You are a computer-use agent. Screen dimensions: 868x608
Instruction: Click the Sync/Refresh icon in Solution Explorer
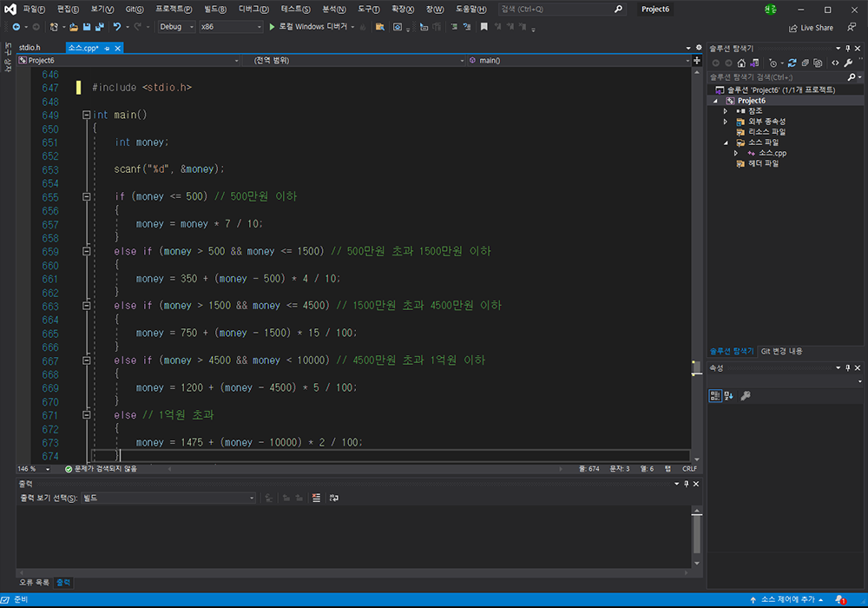click(792, 63)
